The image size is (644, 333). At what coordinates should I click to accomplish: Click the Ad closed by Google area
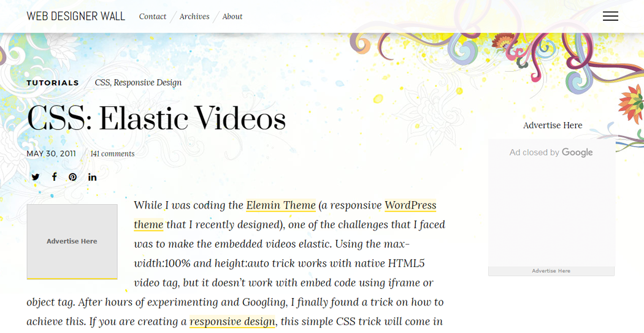(x=551, y=203)
